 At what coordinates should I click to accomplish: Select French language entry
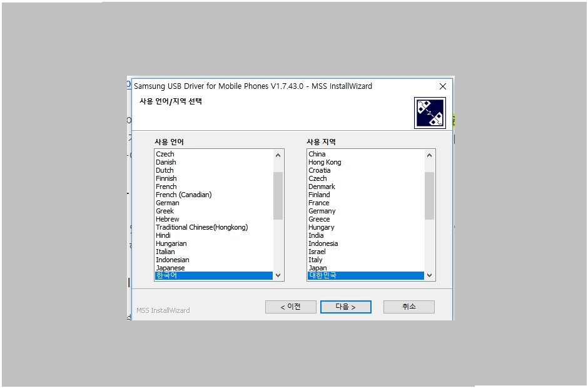[214, 186]
